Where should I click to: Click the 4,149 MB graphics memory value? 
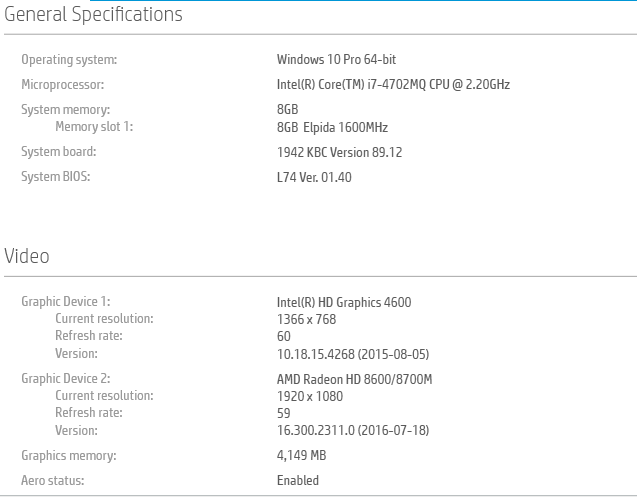[301, 456]
